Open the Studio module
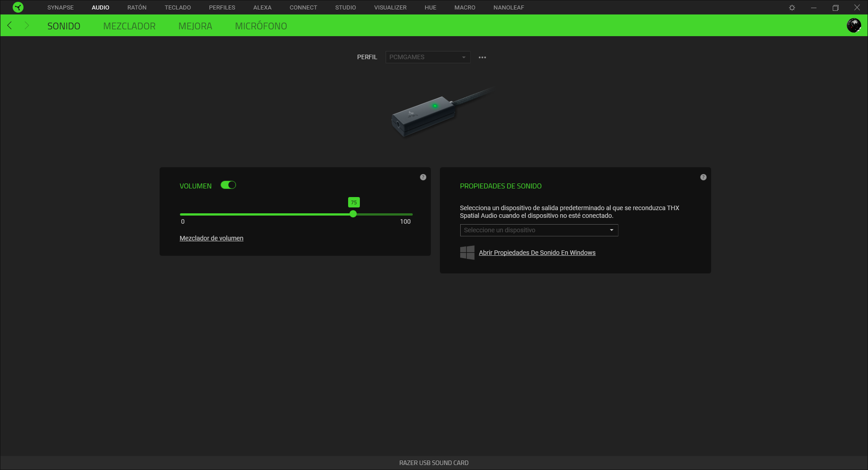 click(x=345, y=8)
